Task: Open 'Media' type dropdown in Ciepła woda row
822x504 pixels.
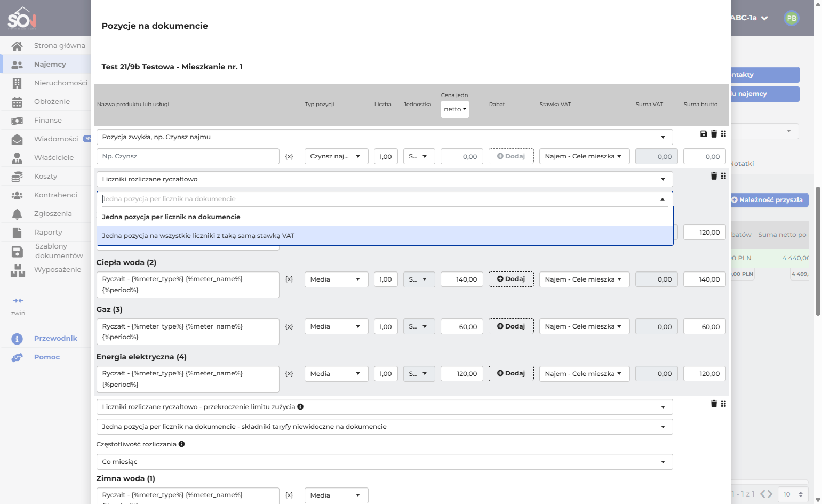Action: 336,279
